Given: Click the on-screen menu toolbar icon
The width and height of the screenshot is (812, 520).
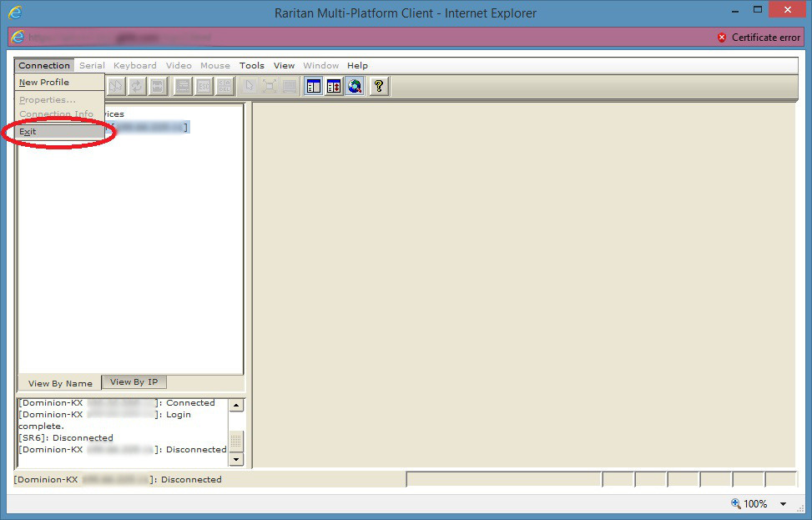Looking at the screenshot, I should coord(182,87).
